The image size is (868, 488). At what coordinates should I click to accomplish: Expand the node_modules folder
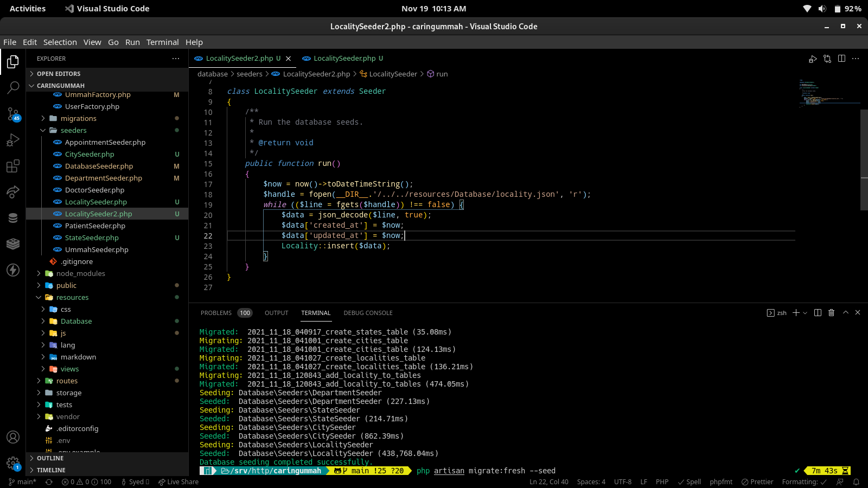(107, 273)
